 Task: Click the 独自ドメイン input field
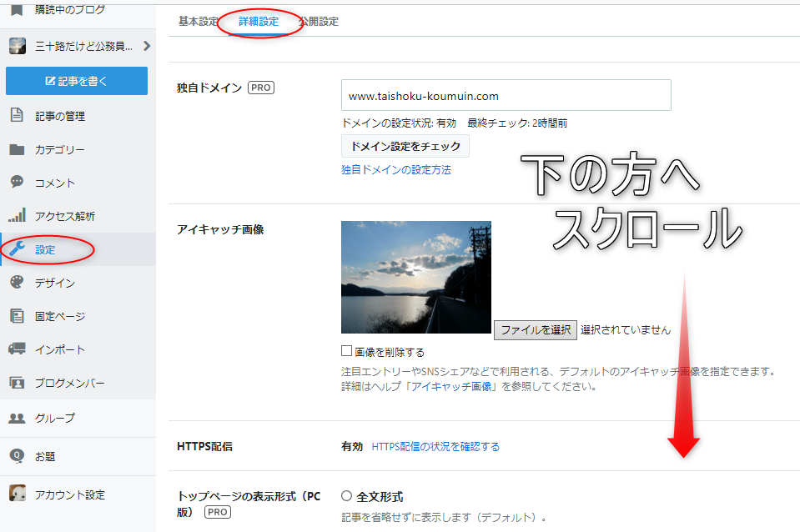pyautogui.click(x=506, y=95)
